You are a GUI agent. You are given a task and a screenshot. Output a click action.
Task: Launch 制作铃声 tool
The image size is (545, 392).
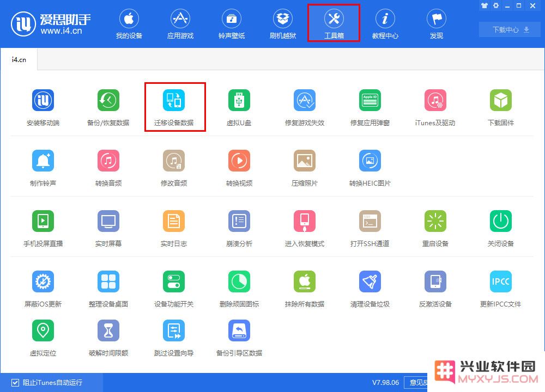43,168
